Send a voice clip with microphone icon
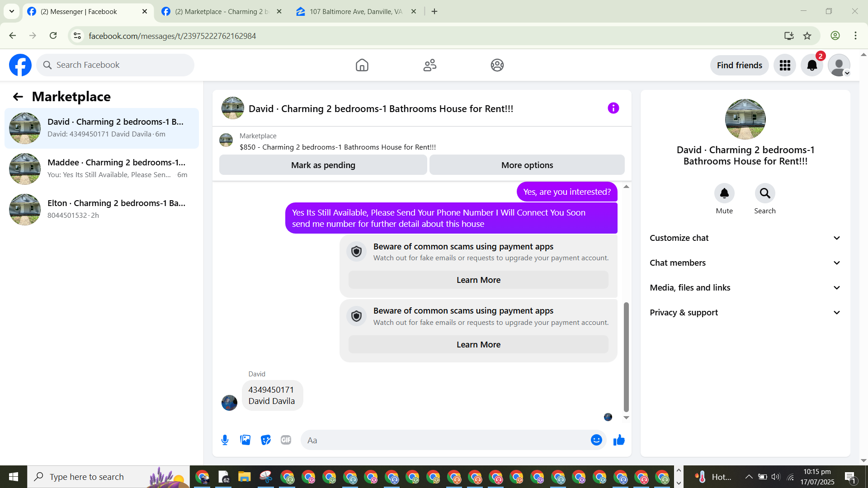The image size is (868, 488). point(225,440)
